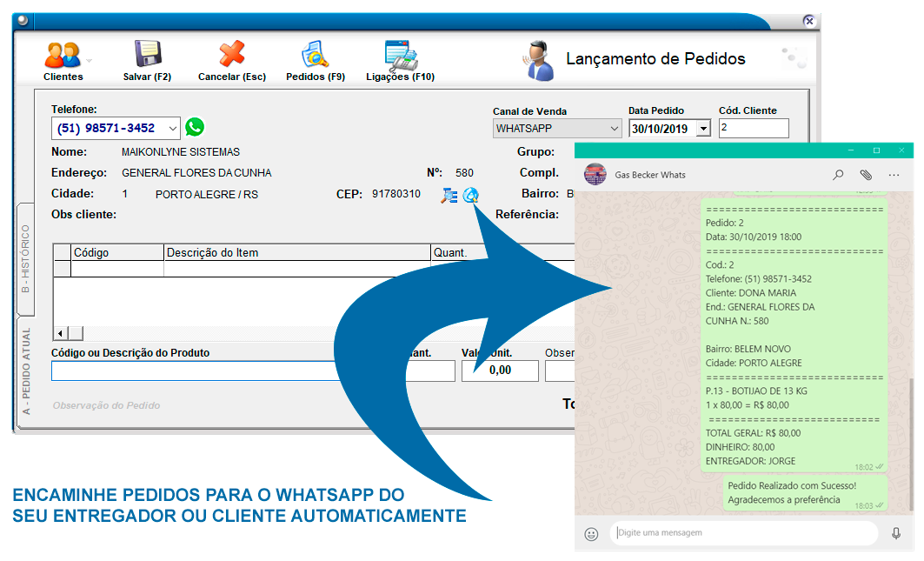Open the emoji picker in the message bar
Screen dimensions: 924x561
tap(592, 533)
